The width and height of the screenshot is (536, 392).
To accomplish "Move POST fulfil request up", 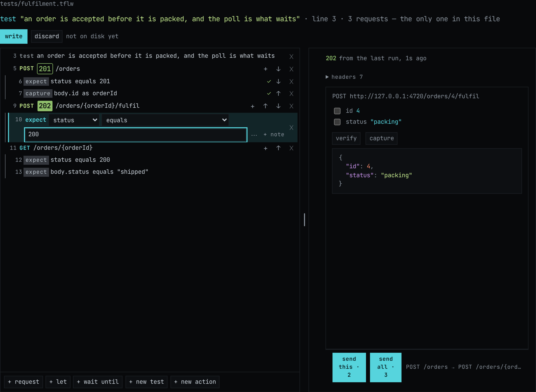I will pos(265,106).
